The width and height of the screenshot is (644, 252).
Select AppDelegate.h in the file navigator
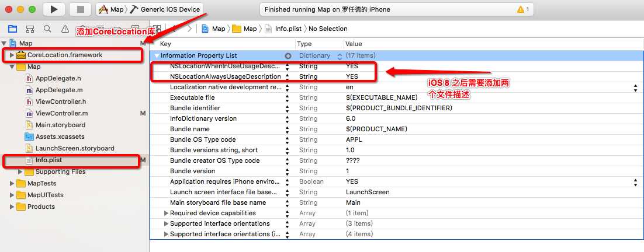(x=58, y=78)
